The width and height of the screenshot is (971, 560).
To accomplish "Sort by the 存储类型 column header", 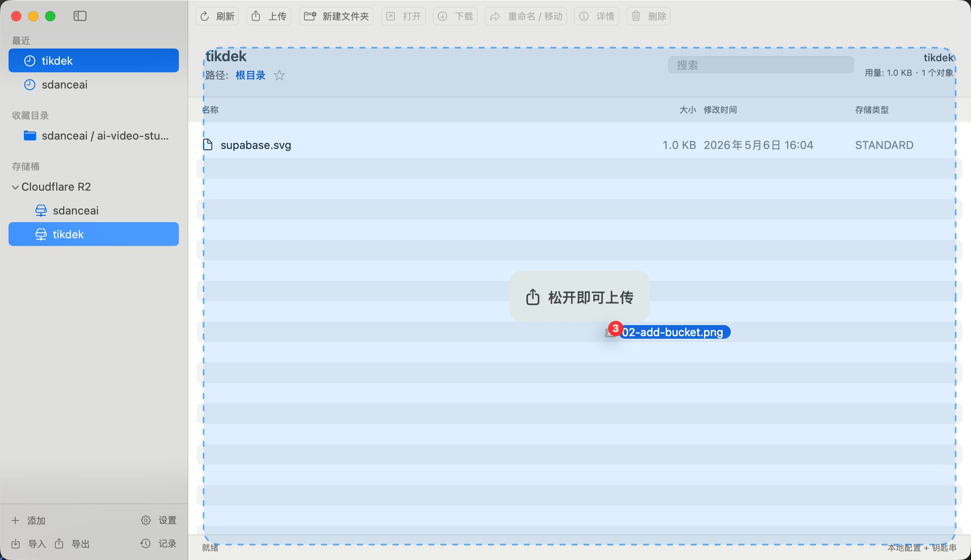I will click(872, 110).
